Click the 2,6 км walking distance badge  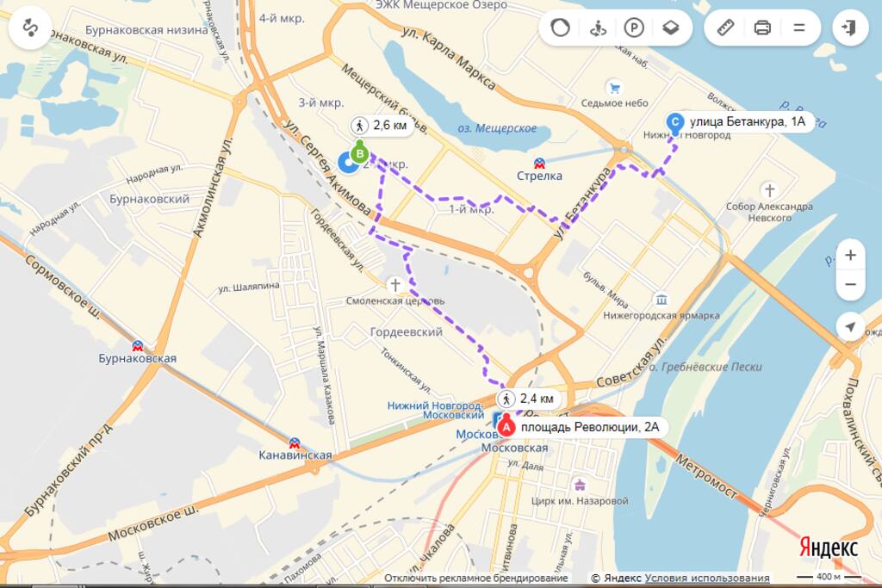click(382, 125)
